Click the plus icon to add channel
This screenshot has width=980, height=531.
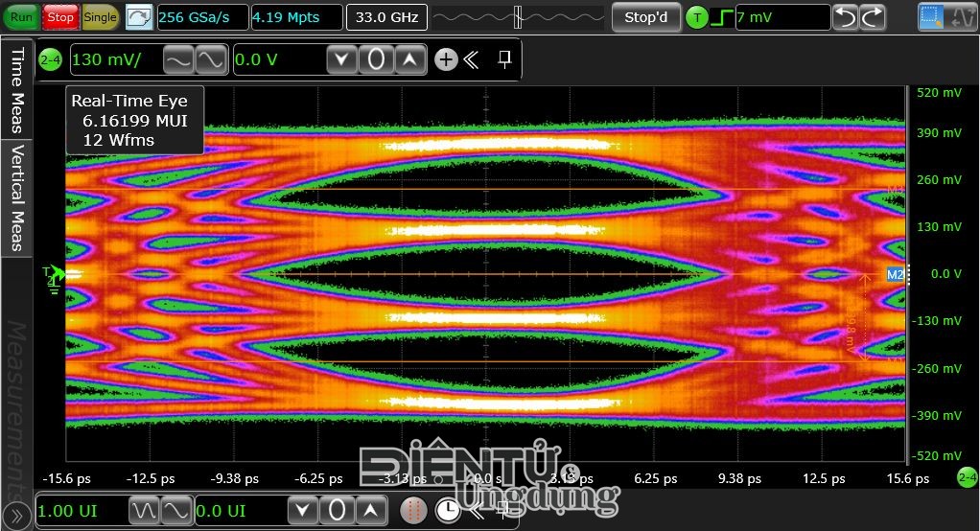coord(446,60)
